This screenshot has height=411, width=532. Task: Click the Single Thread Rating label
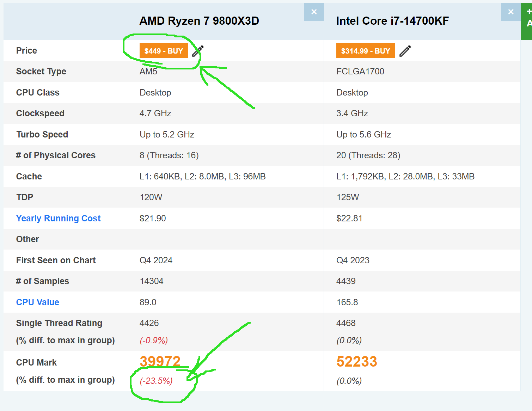pyautogui.click(x=59, y=323)
